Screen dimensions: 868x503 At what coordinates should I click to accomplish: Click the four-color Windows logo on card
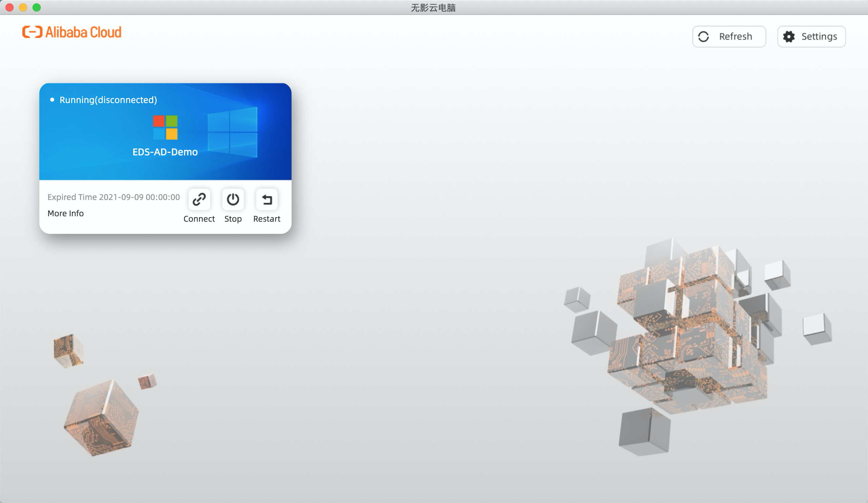[x=165, y=127]
